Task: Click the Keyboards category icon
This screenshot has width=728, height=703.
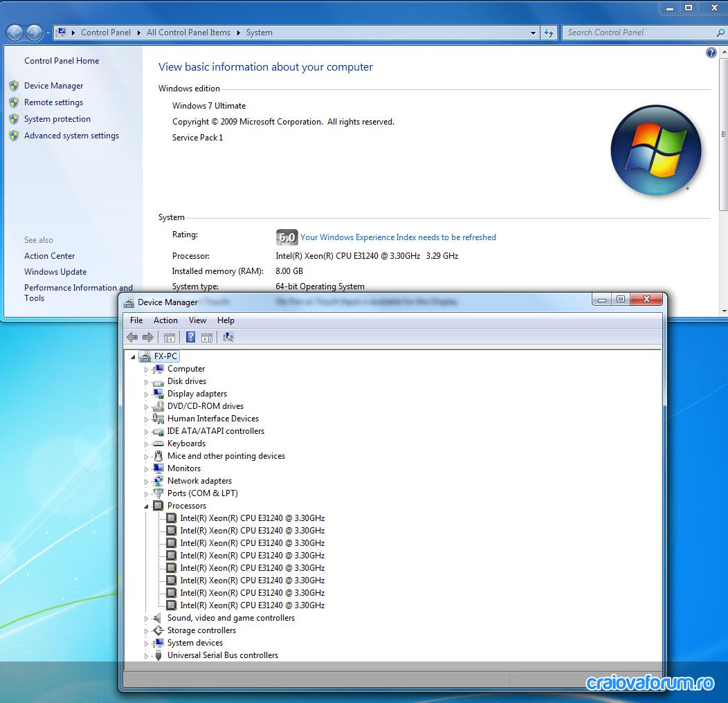Action: tap(158, 444)
